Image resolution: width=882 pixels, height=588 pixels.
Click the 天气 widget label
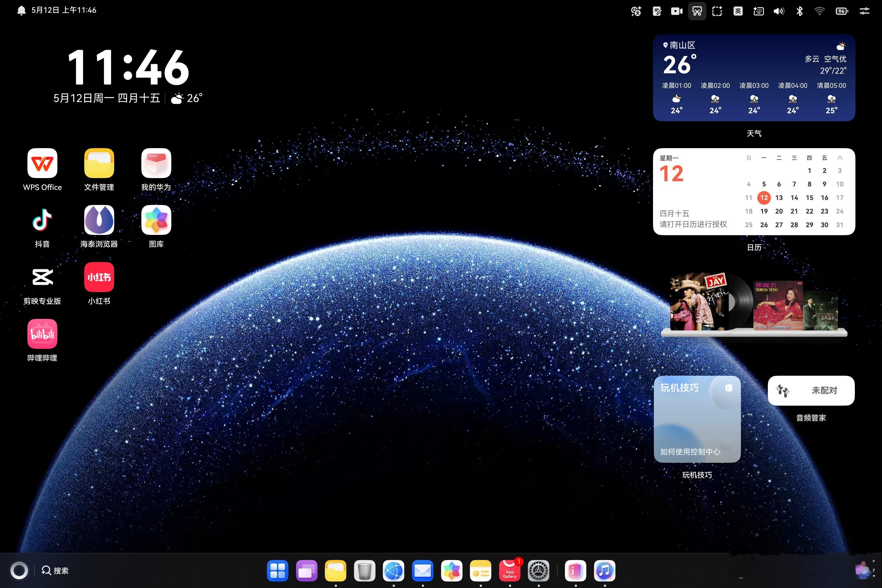[x=754, y=133]
